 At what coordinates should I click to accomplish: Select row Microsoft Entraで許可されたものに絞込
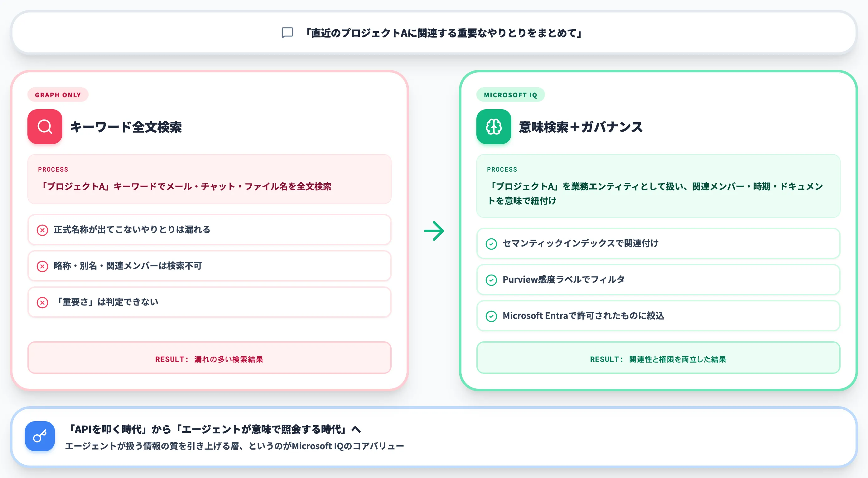point(658,315)
